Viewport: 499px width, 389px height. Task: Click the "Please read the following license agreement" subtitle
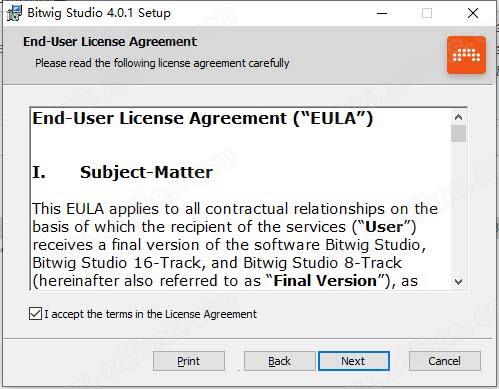162,63
